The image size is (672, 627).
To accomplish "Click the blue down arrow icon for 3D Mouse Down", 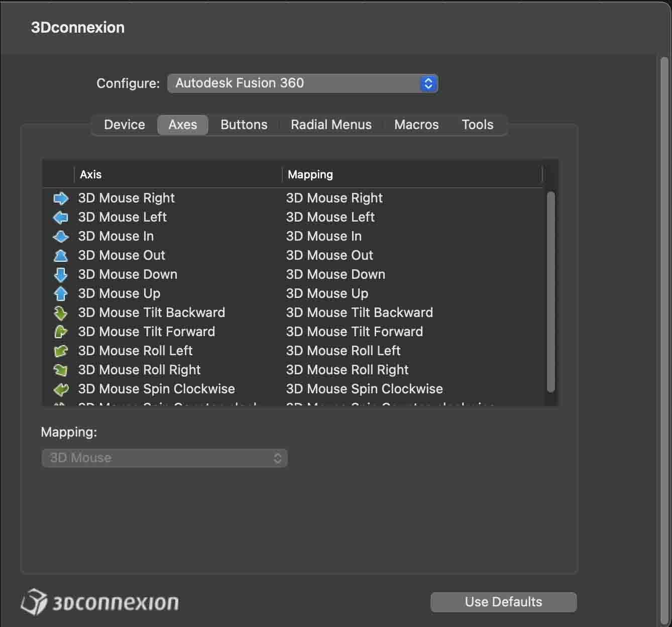I will tap(61, 275).
